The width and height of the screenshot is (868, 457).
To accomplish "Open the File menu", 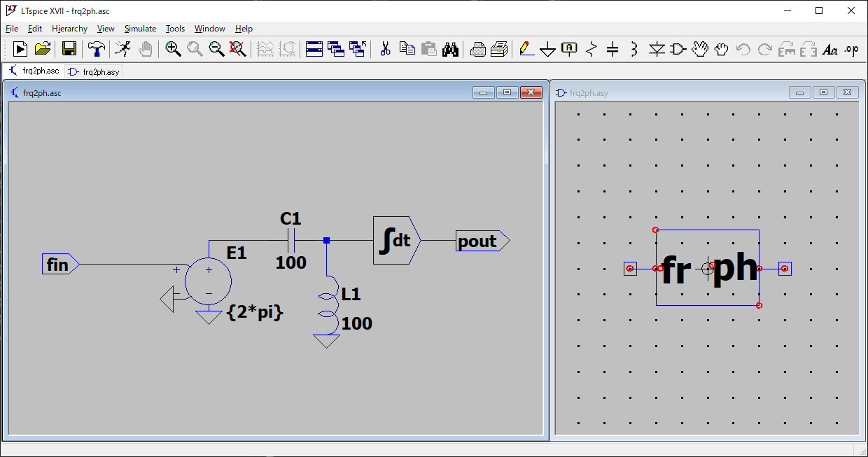I will (12, 29).
